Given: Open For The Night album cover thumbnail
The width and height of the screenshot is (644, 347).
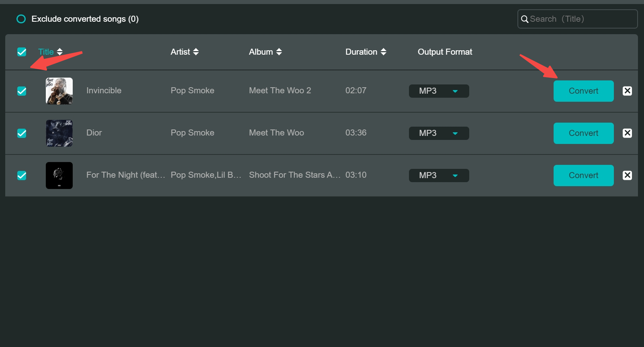Looking at the screenshot, I should click(x=59, y=175).
